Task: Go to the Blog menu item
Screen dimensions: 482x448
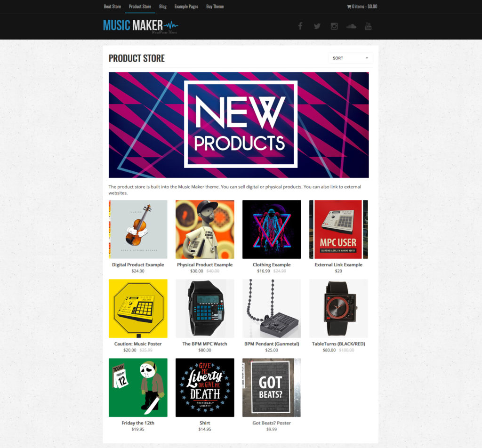Action: pyautogui.click(x=163, y=7)
